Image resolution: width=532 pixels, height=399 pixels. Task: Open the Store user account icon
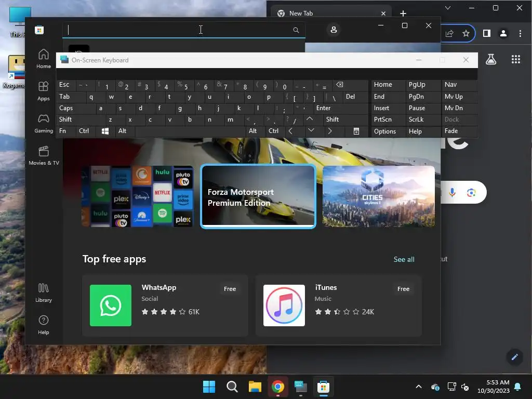pos(334,30)
